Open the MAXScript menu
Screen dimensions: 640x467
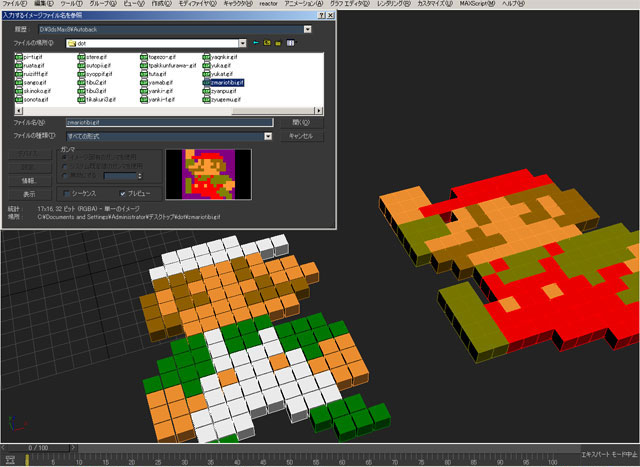pos(477,4)
